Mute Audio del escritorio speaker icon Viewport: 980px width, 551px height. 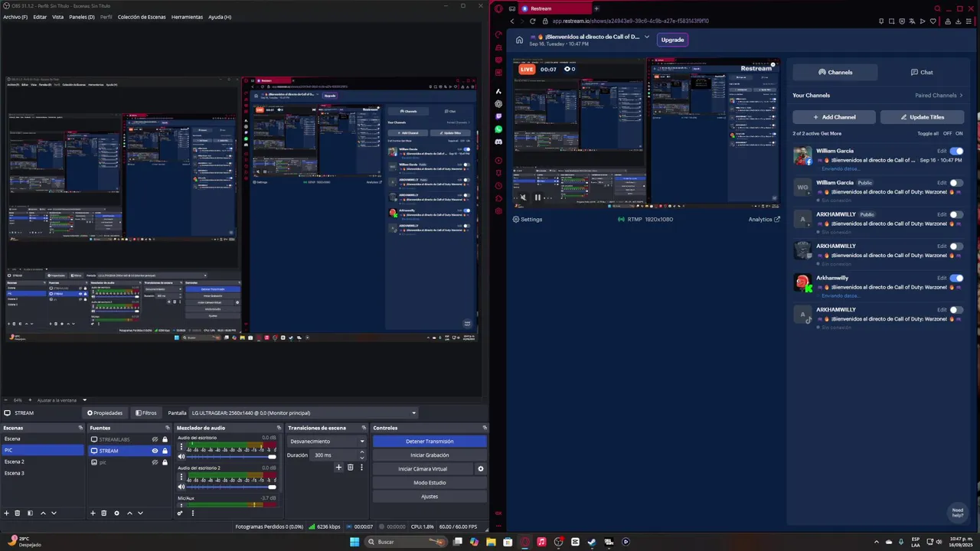(x=181, y=457)
